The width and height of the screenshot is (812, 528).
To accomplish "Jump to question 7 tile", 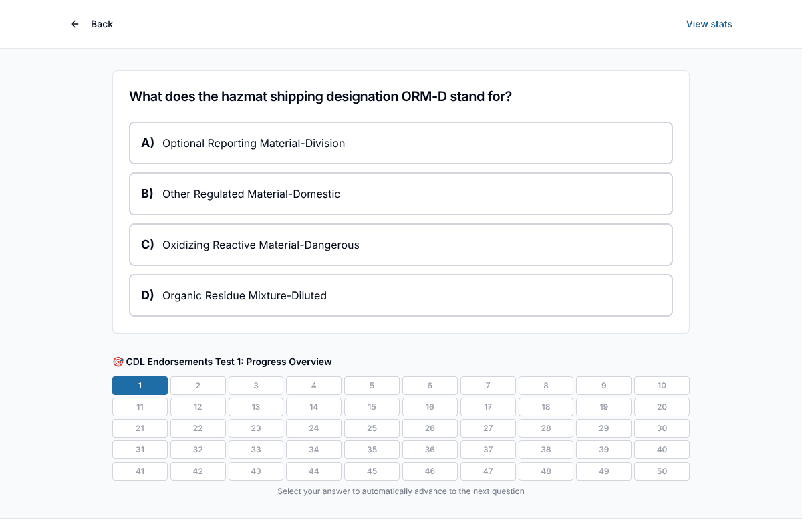I will [x=488, y=386].
